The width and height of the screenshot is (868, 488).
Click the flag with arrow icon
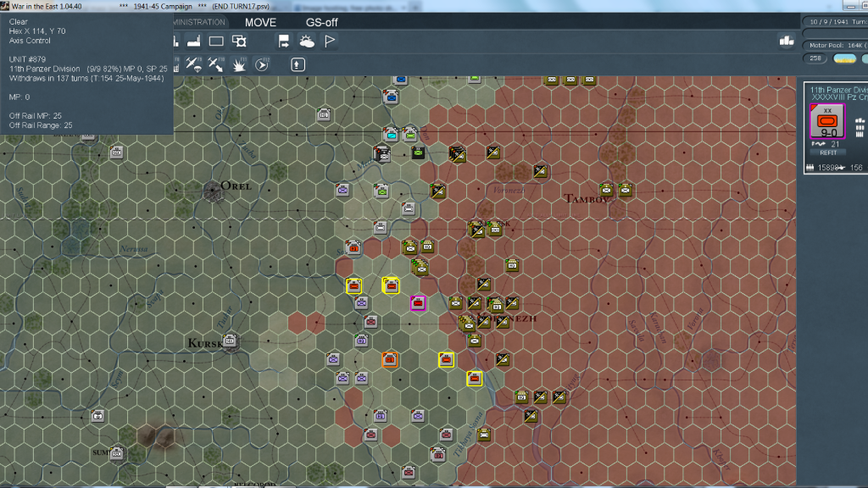pos(284,41)
